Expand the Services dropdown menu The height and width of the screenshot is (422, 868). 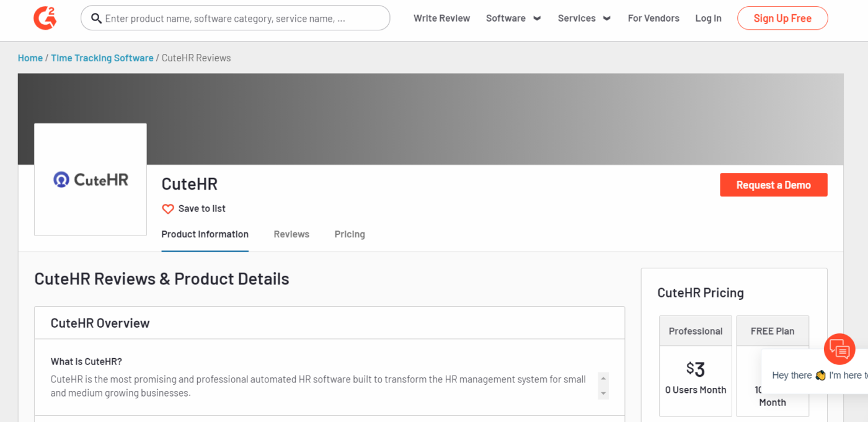tap(583, 19)
